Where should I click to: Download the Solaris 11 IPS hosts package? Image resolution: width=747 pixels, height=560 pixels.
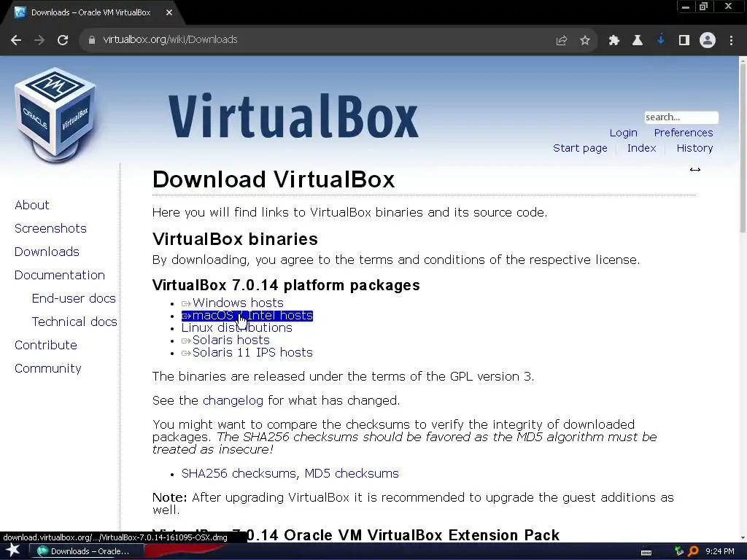click(x=252, y=352)
